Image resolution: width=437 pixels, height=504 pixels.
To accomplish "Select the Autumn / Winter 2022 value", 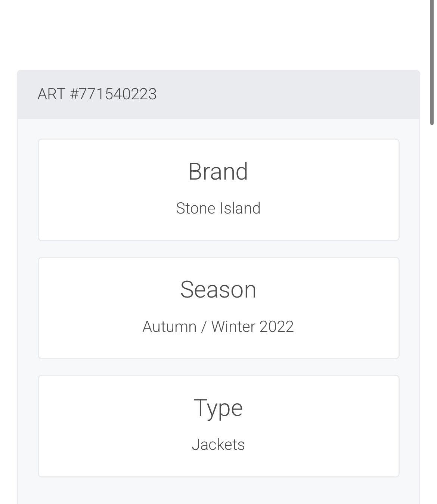I will [218, 327].
